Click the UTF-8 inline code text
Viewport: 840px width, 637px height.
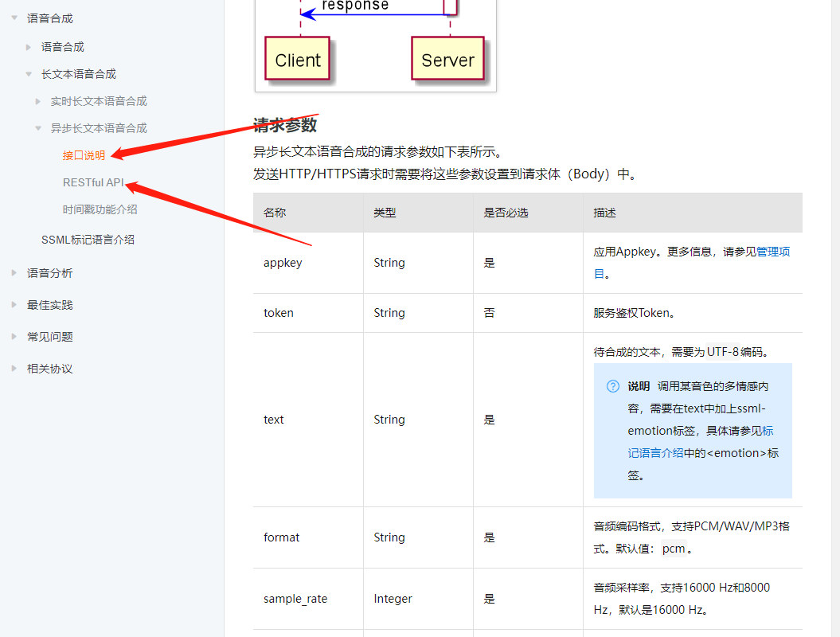[x=723, y=352]
